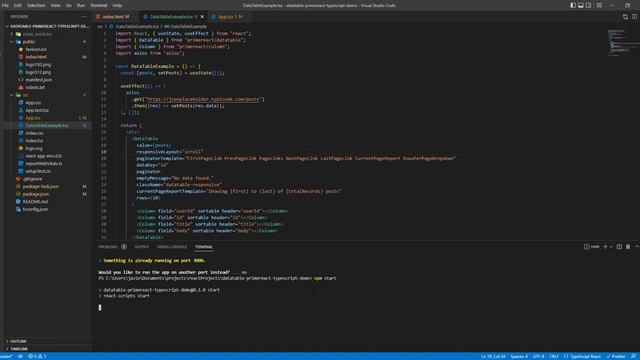Close the DataTableExample.tsx tab
640x360 pixels.
202,17
